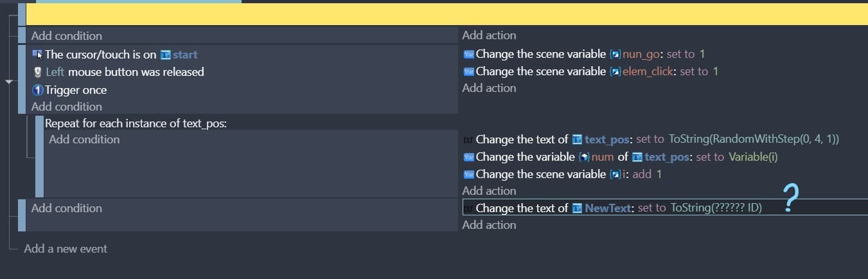Select the Repeat for each instance header
This screenshot has height=279, width=868.
coord(136,123)
